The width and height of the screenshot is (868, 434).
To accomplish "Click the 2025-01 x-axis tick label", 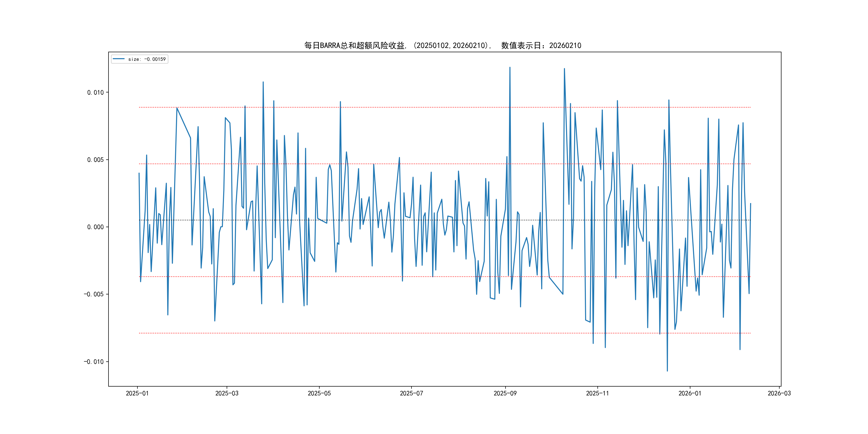I will click(x=137, y=393).
